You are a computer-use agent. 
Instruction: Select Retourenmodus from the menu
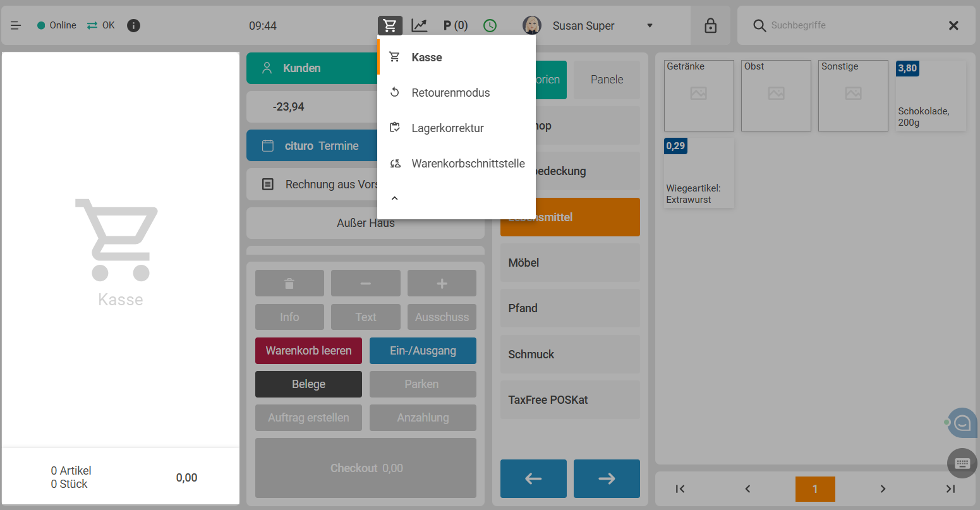tap(451, 93)
